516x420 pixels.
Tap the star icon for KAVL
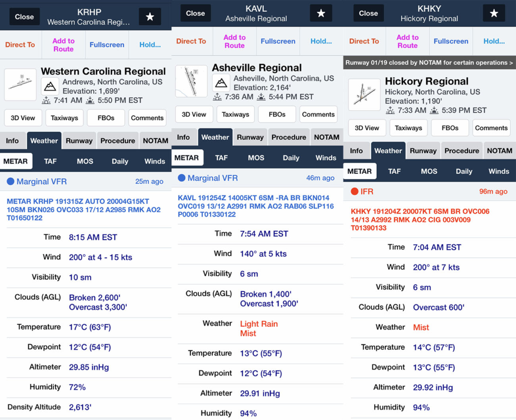pyautogui.click(x=321, y=14)
